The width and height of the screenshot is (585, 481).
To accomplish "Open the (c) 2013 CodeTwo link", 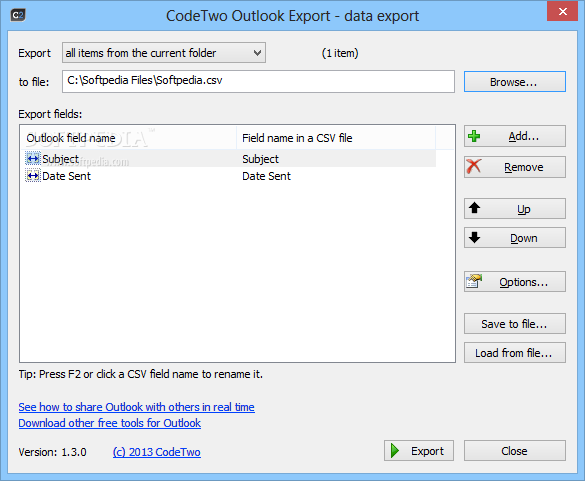I will tap(157, 452).
